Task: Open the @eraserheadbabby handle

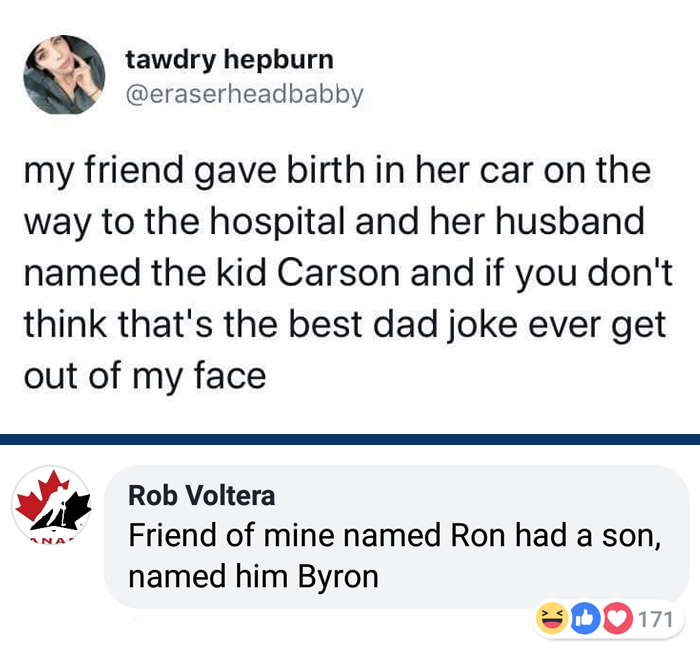Action: pos(243,94)
